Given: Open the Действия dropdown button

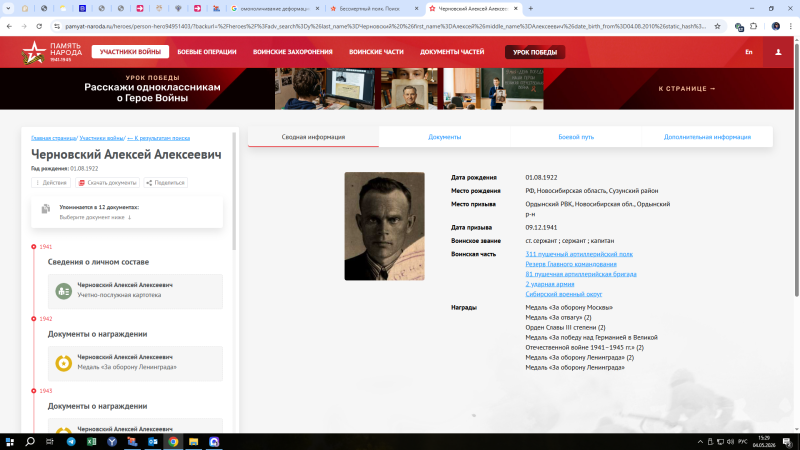Looking at the screenshot, I should point(51,183).
